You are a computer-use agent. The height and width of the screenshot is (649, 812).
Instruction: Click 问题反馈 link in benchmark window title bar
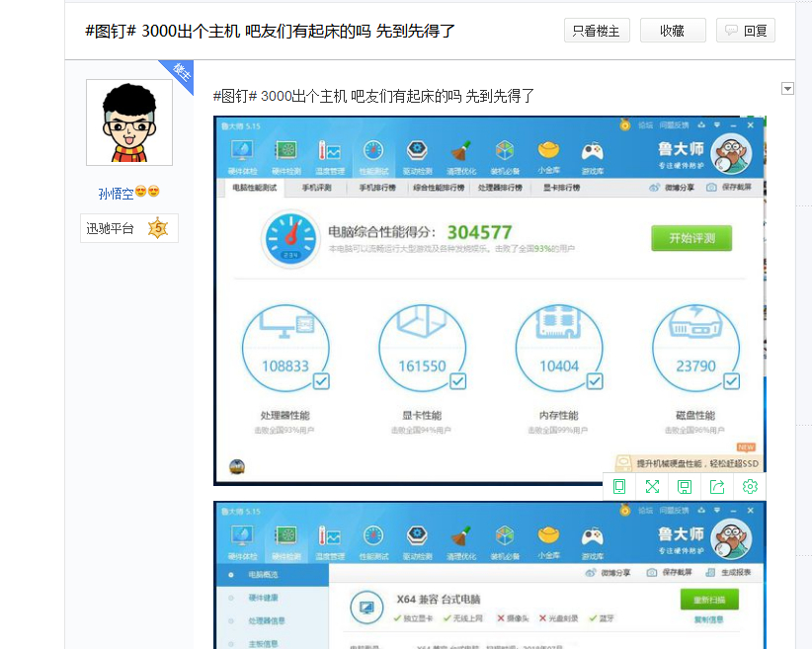click(674, 125)
